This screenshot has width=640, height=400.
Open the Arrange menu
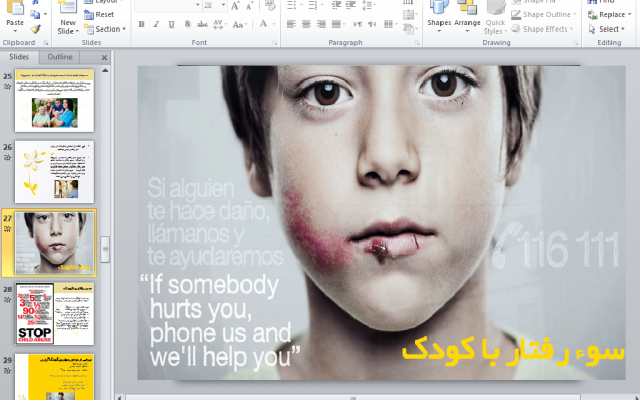point(467,17)
